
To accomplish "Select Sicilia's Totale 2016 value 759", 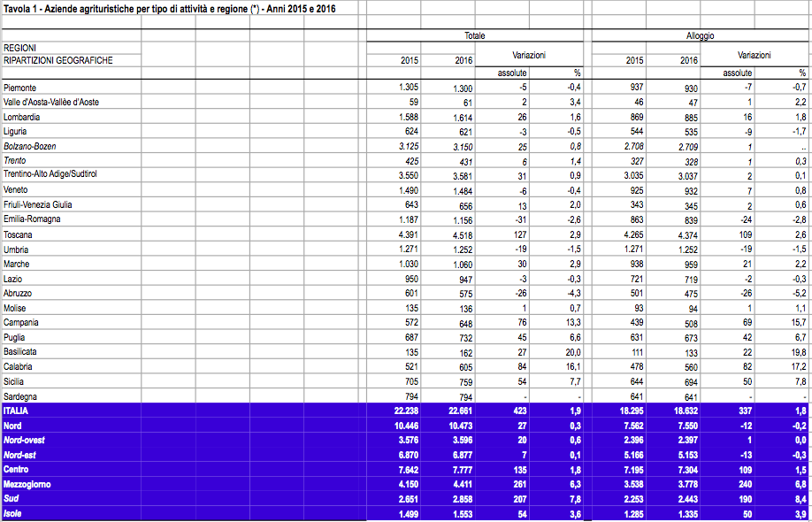I will point(465,382).
